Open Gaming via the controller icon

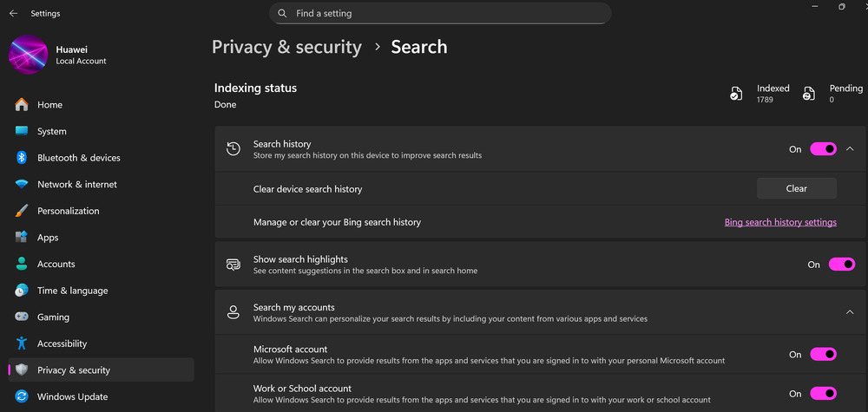[x=22, y=317]
